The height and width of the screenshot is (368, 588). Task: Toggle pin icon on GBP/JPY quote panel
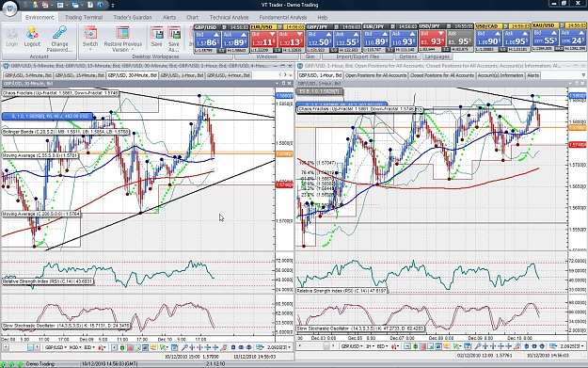(x=336, y=27)
